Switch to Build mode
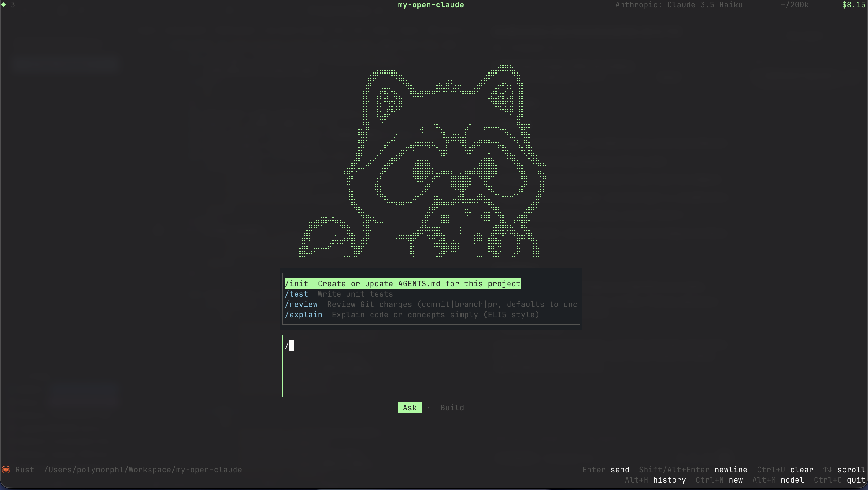 click(452, 408)
